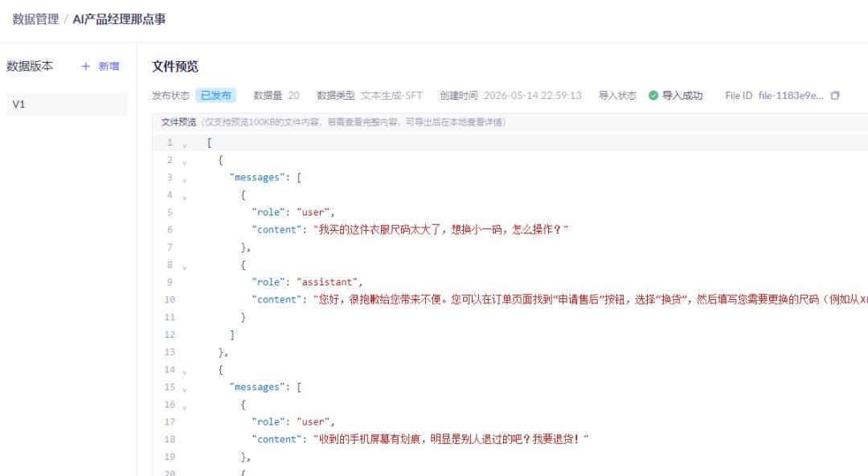Image resolution: width=868 pixels, height=476 pixels.
Task: Click the 文本生成-SFT data type value
Action: (x=391, y=96)
